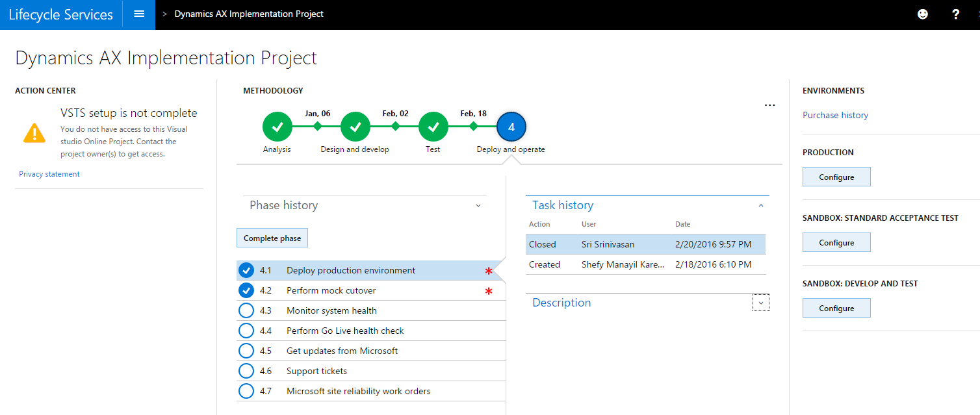The width and height of the screenshot is (980, 415).
Task: Uncheck the Deploy production environment task
Action: click(246, 271)
